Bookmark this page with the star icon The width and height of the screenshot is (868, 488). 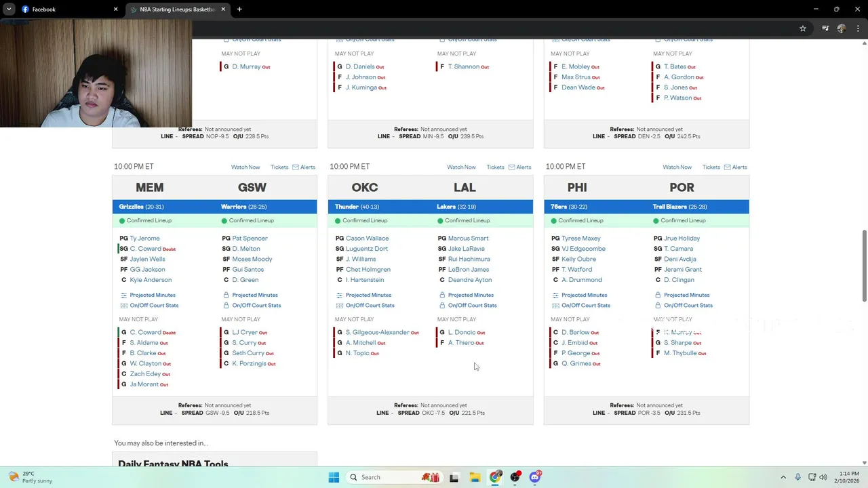pyautogui.click(x=803, y=28)
